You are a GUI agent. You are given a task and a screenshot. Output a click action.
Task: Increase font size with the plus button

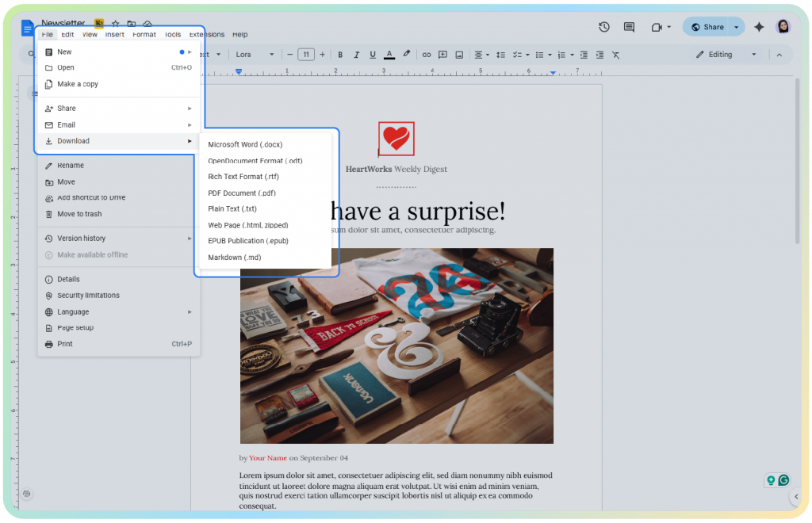click(x=322, y=55)
